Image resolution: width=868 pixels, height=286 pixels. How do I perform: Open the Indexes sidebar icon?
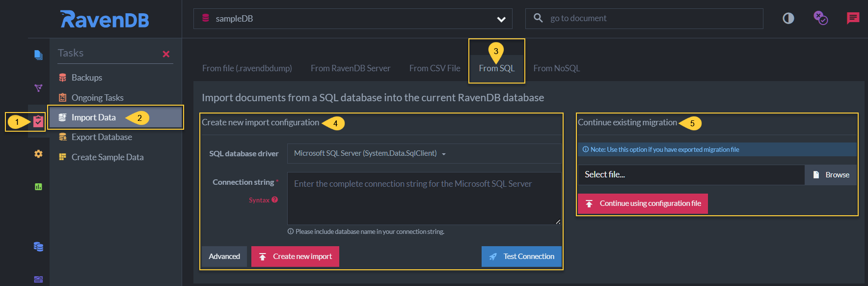tap(38, 88)
